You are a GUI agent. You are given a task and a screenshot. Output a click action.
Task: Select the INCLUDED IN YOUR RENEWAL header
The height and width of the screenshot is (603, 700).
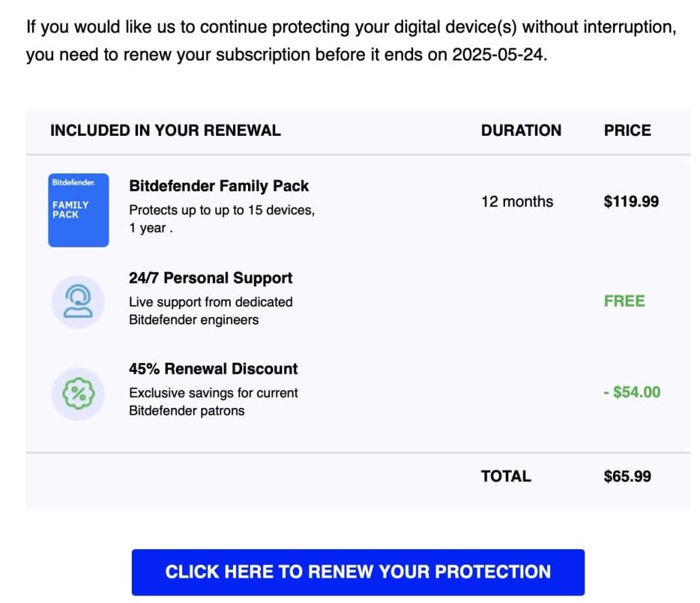pyautogui.click(x=167, y=131)
